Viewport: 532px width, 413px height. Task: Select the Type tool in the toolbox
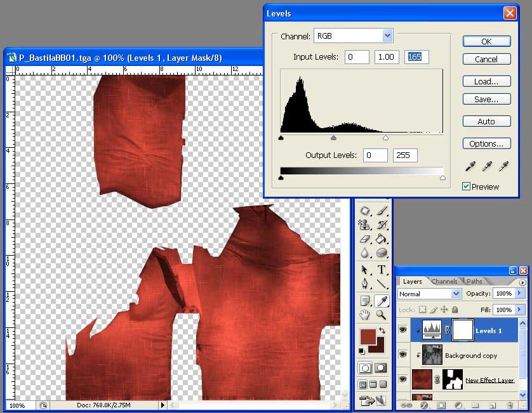tap(382, 270)
